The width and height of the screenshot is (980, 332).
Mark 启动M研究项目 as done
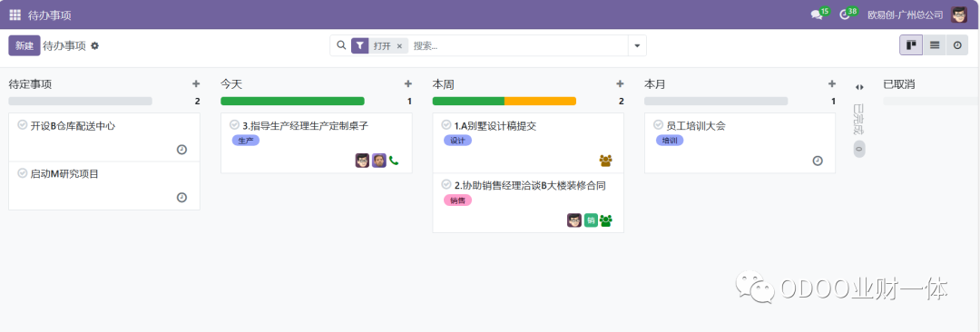pos(23,173)
